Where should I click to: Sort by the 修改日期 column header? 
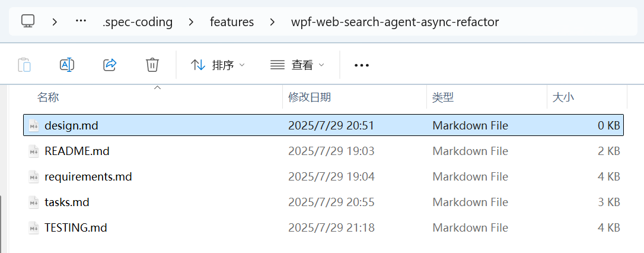(x=310, y=97)
